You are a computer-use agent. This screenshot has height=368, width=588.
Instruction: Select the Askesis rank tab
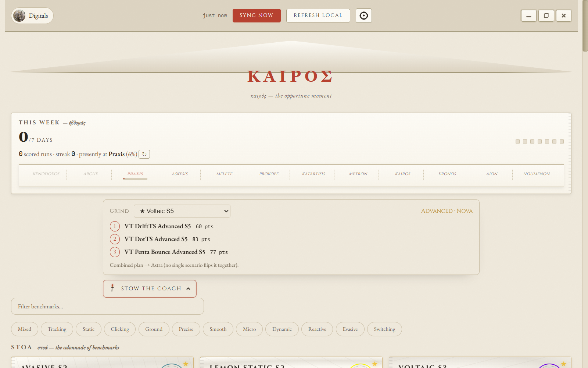pos(180,174)
